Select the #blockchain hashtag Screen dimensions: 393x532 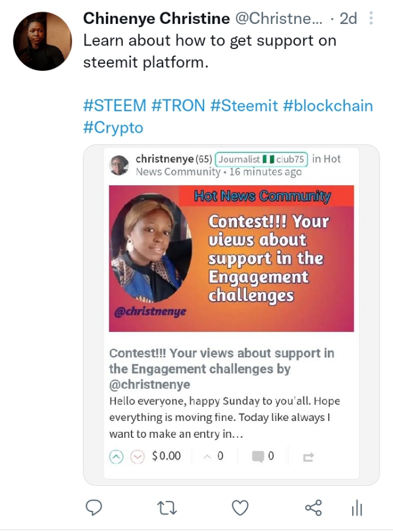coord(328,105)
